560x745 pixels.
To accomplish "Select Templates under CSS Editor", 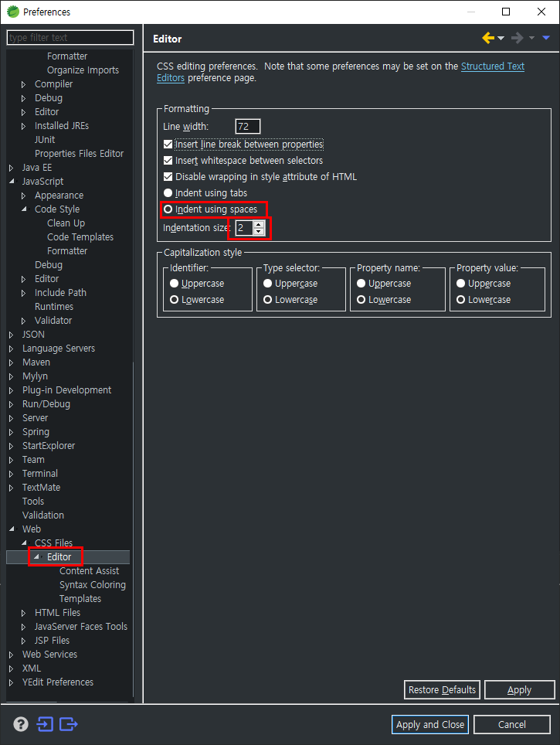I will (80, 599).
